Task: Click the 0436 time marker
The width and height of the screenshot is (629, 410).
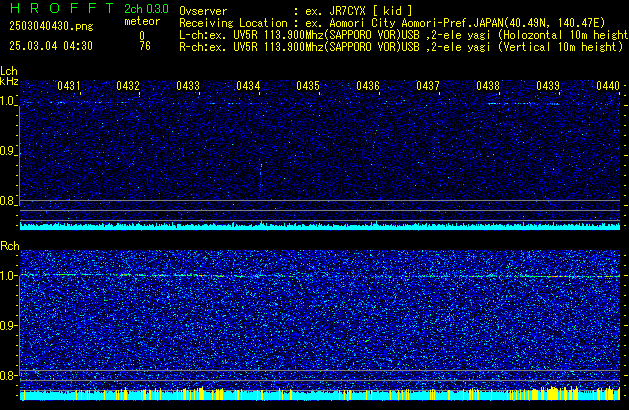Action: tap(368, 85)
